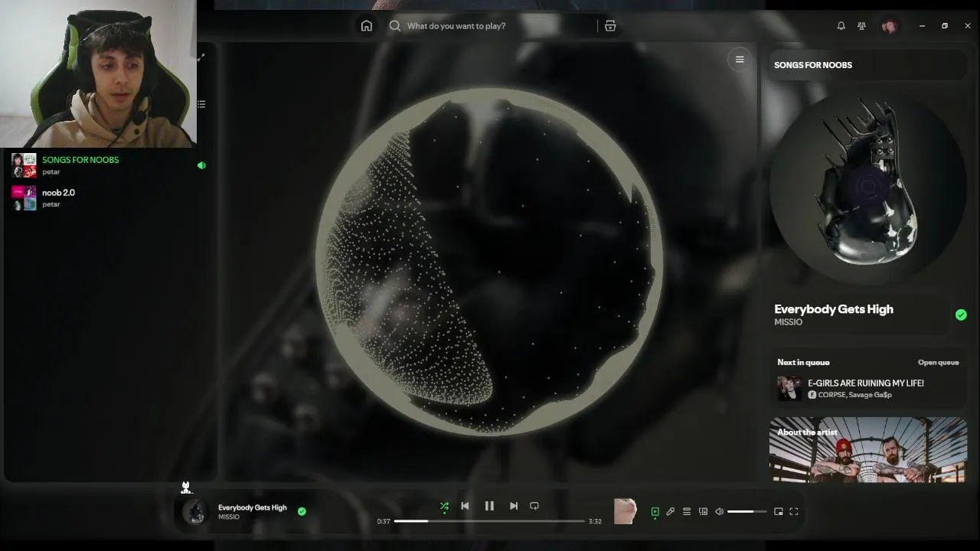
Task: Open the Connect to a device icon
Action: pyautogui.click(x=703, y=512)
